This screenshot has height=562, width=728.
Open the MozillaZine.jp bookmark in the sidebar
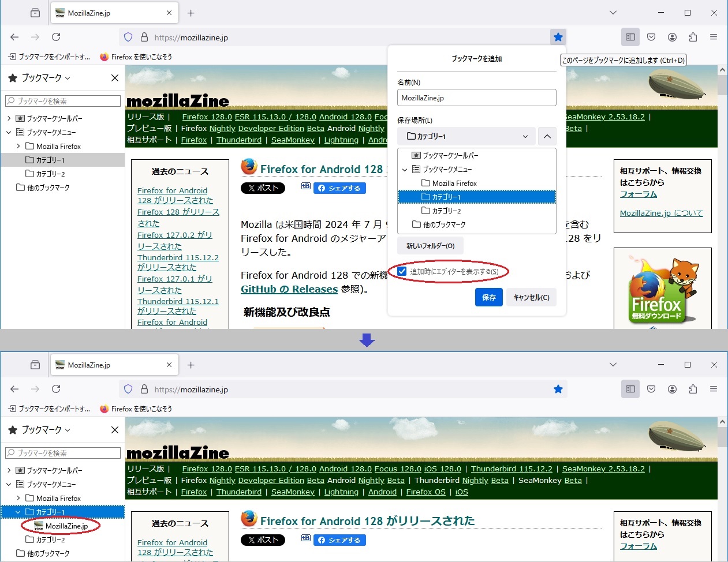[x=66, y=526]
